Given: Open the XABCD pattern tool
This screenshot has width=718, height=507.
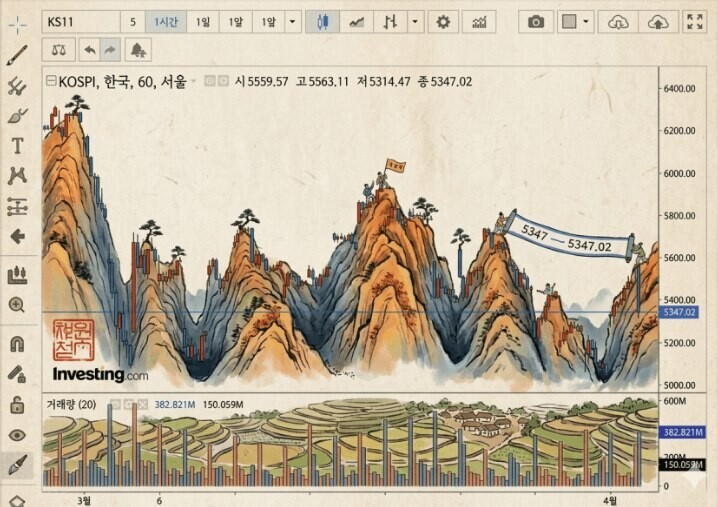Looking at the screenshot, I should click(x=17, y=176).
